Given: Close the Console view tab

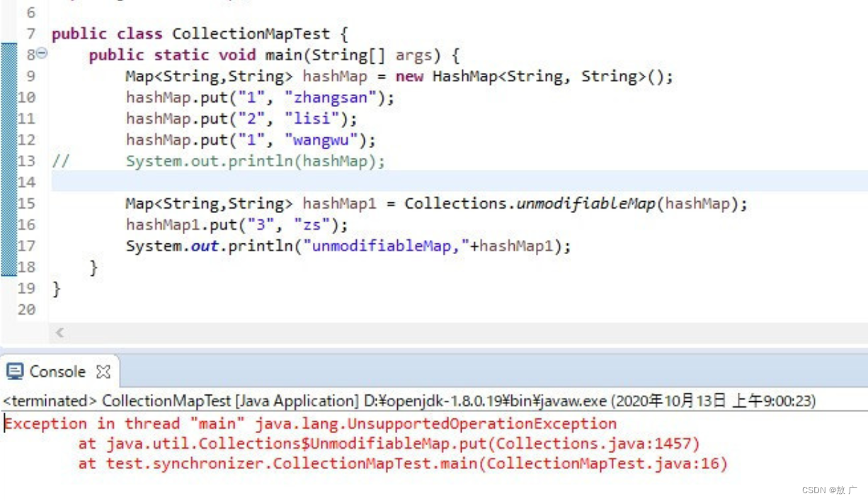Looking at the screenshot, I should pos(103,372).
